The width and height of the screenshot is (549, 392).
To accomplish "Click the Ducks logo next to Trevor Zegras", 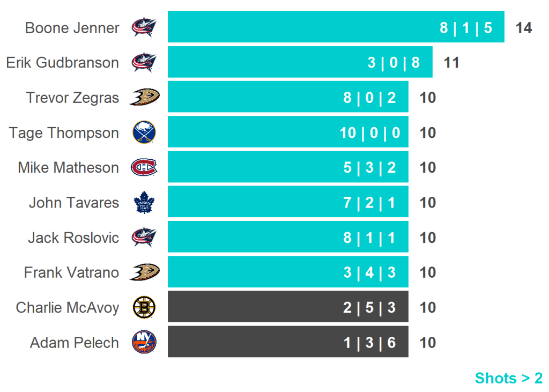I will (144, 97).
